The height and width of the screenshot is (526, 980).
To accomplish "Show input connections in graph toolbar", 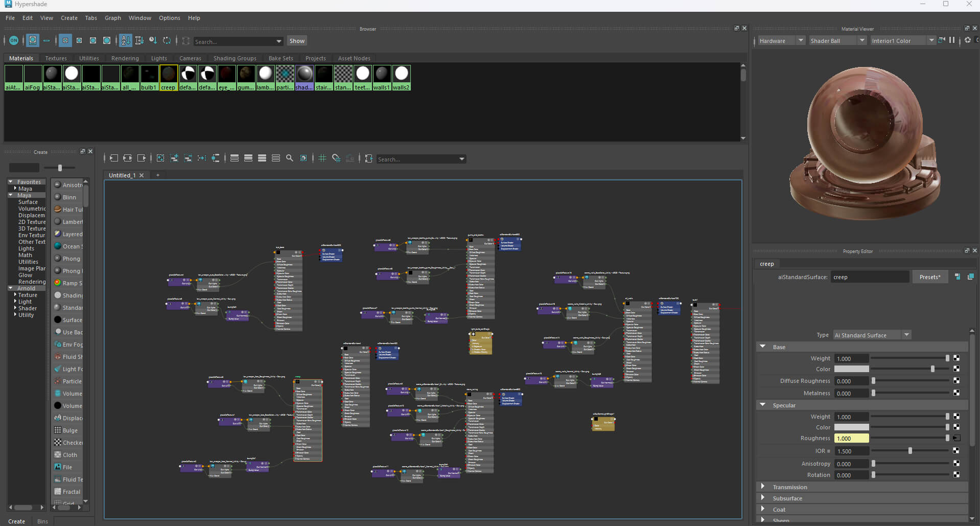I will coord(113,158).
